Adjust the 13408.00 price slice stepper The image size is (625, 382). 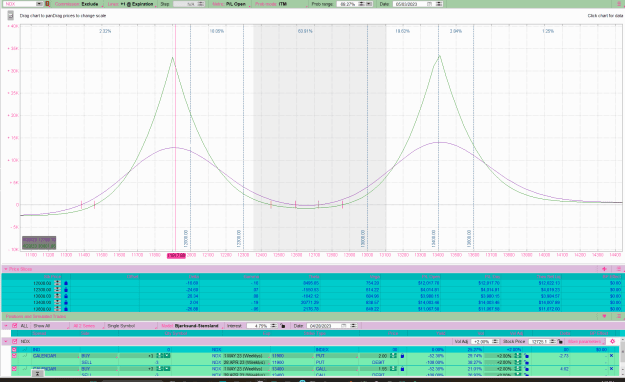tap(57, 302)
